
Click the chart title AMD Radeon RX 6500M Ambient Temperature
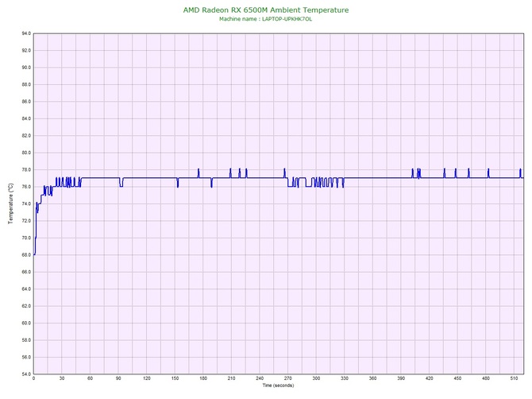[266, 10]
